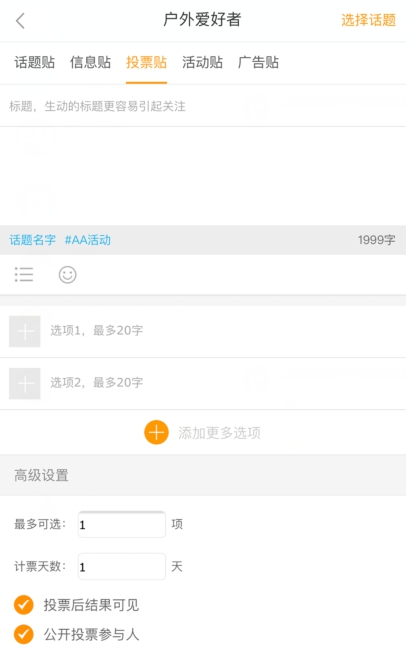Image resolution: width=406 pixels, height=668 pixels.
Task: Switch to the 广告贴 tab
Action: click(x=258, y=63)
